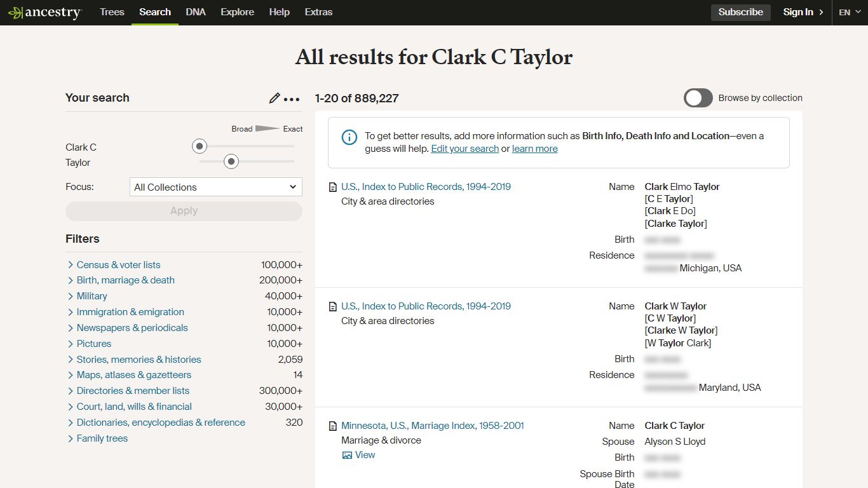Viewport: 868px width, 488px height.
Task: Open the three-dot search options menu
Action: click(x=292, y=99)
